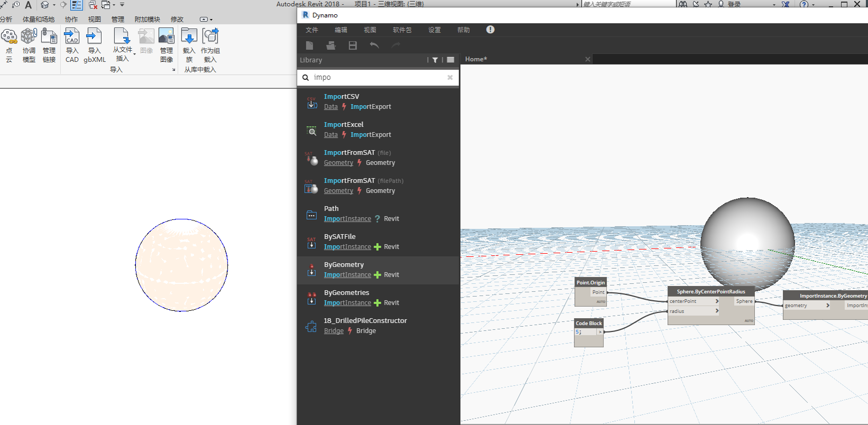Open Switch Windows dropdown arrow

coord(114,5)
